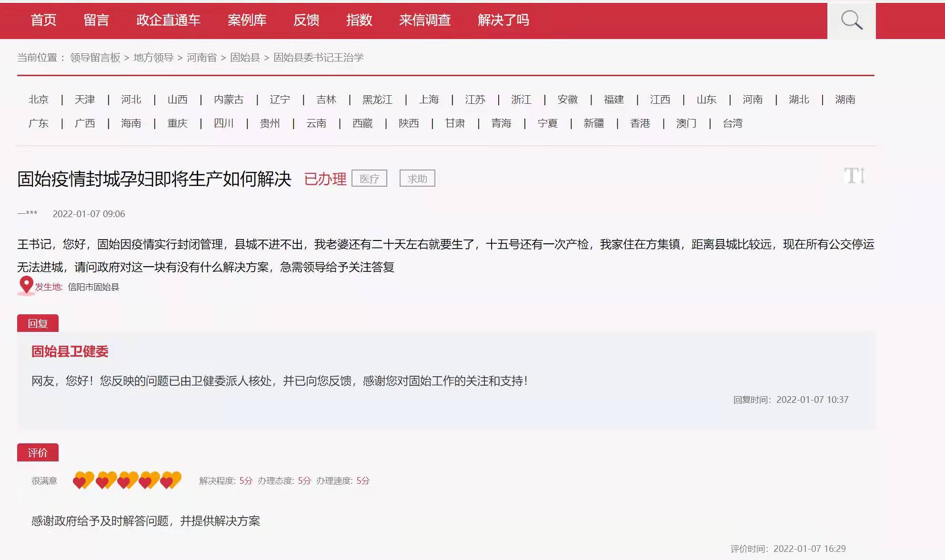945x560 pixels.
Task: Click the 回复 section header badge
Action: point(38,323)
